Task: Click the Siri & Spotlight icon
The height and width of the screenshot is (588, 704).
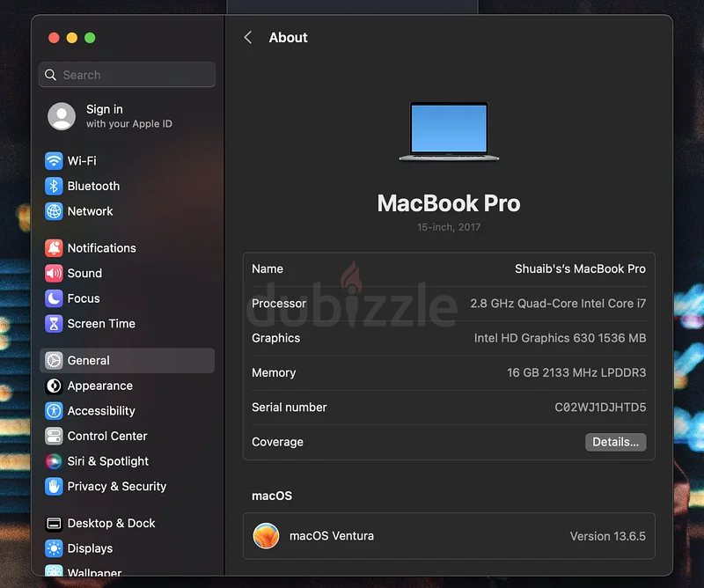Action: coord(54,461)
